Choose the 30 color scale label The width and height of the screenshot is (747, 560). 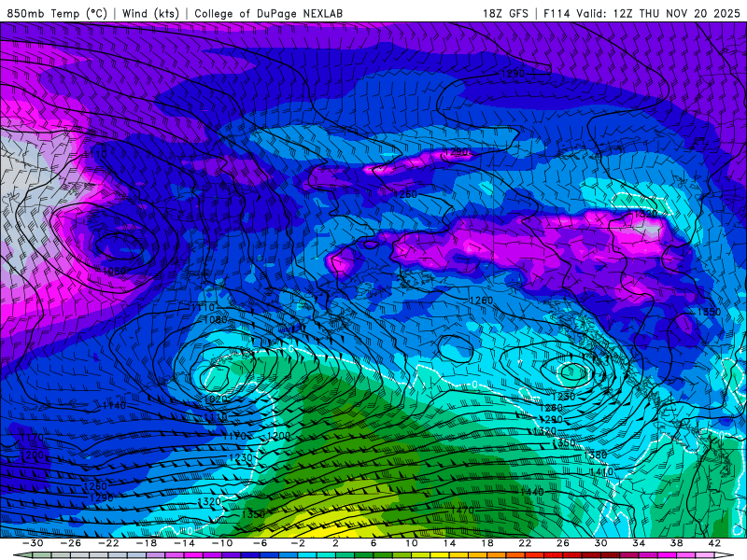600,543
